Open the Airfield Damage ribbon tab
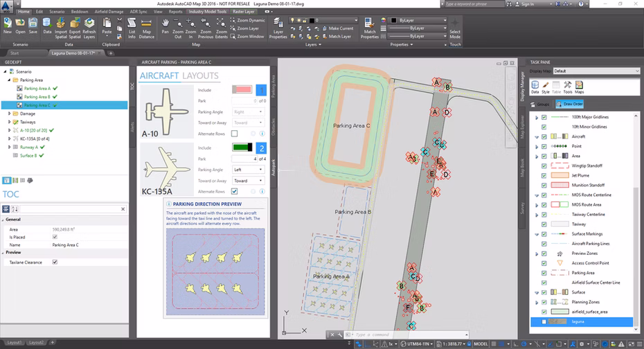This screenshot has height=349, width=644. coord(109,12)
